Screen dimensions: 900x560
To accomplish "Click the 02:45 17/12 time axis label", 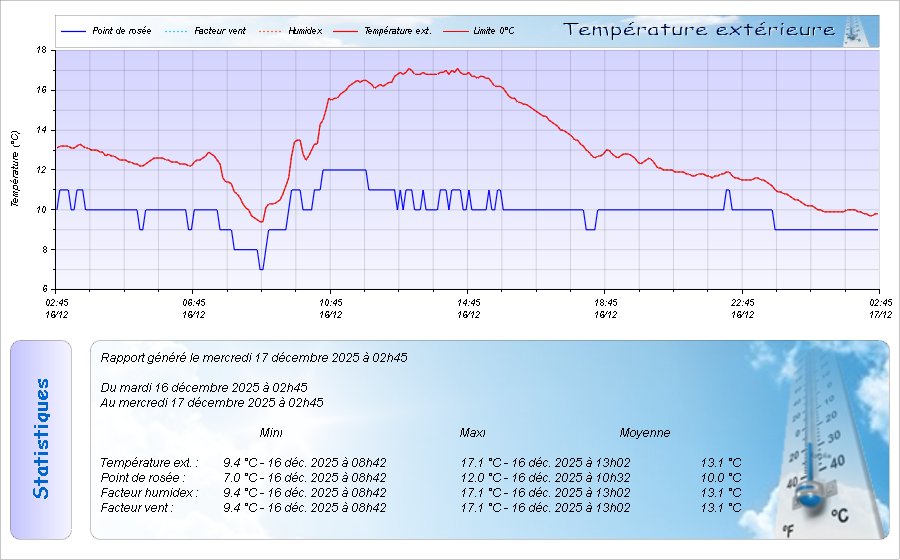I will click(x=880, y=308).
